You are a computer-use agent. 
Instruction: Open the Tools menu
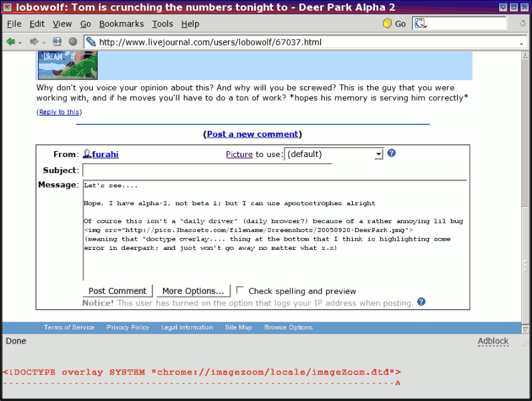[x=162, y=23]
